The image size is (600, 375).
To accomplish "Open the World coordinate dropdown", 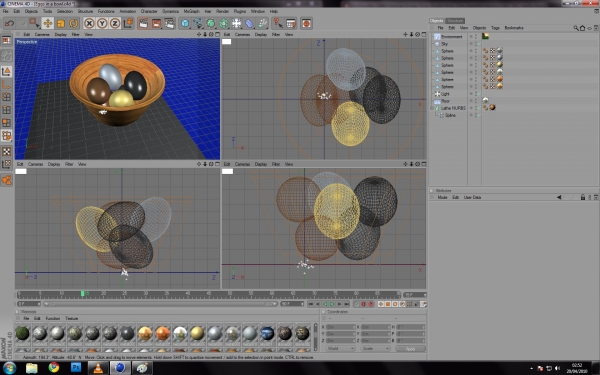I will (x=340, y=349).
